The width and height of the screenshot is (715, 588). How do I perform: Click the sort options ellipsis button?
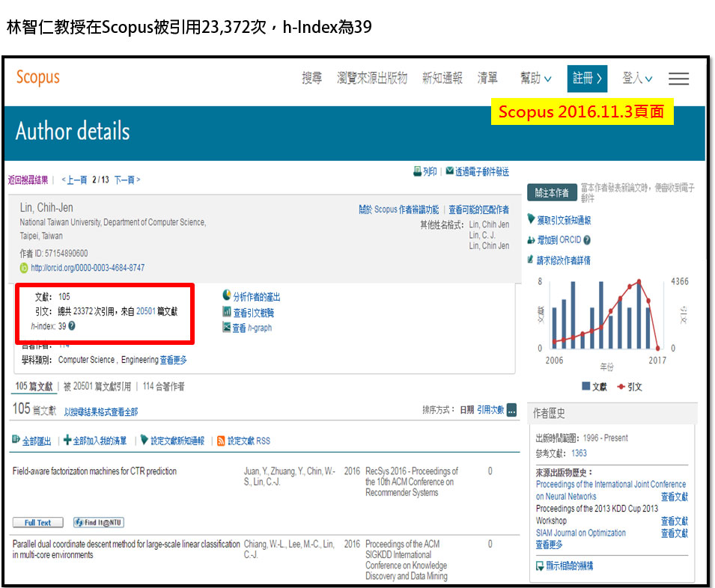tap(512, 410)
